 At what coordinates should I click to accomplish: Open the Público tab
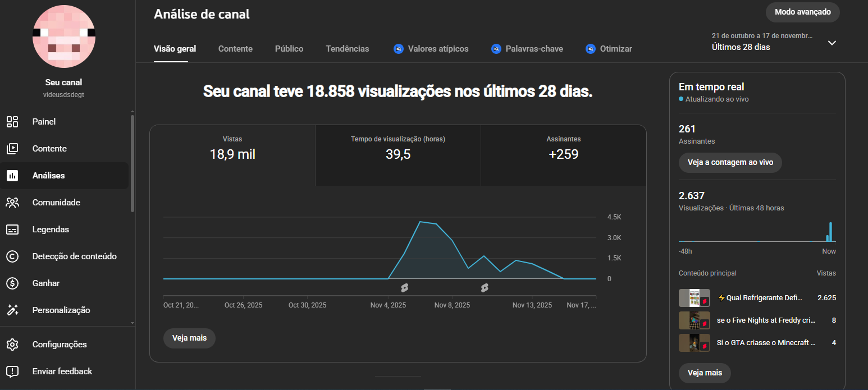coord(289,49)
